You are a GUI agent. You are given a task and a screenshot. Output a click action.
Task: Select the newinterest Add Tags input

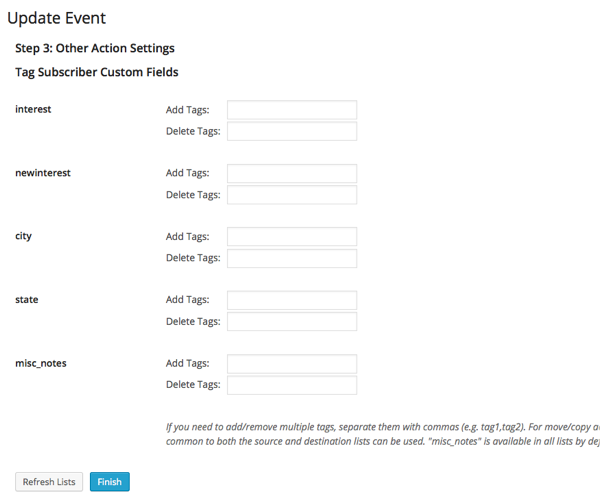[x=292, y=174]
